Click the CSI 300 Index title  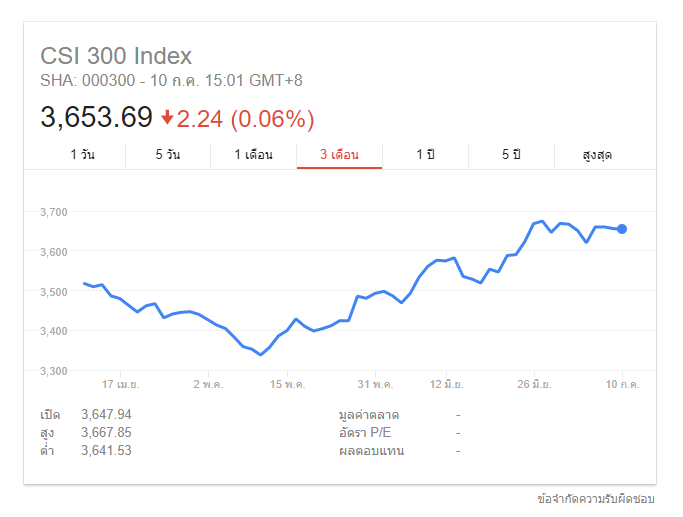[x=116, y=56]
